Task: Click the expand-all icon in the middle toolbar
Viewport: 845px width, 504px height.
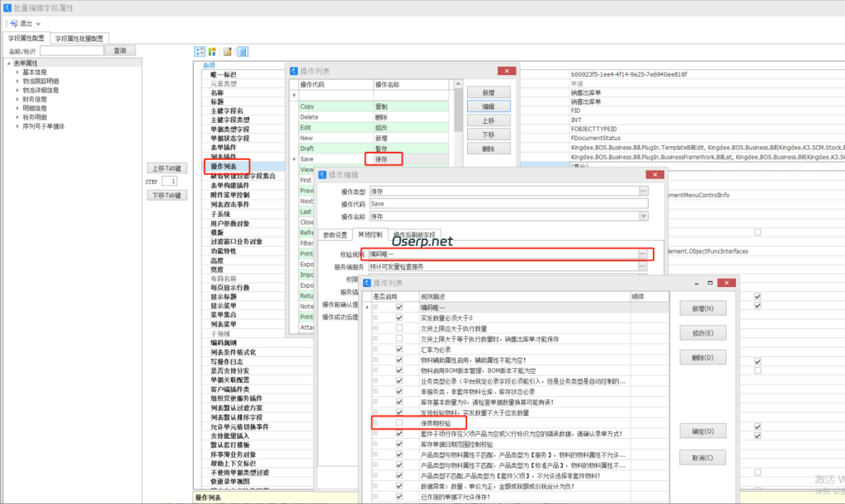Action: (199, 52)
